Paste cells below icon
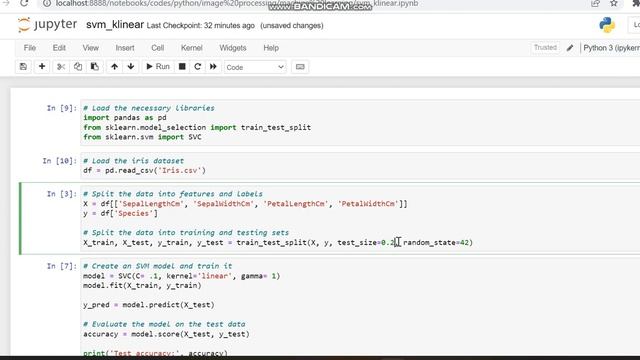Screen dimensions: 640x360 pyautogui.click(x=94, y=67)
